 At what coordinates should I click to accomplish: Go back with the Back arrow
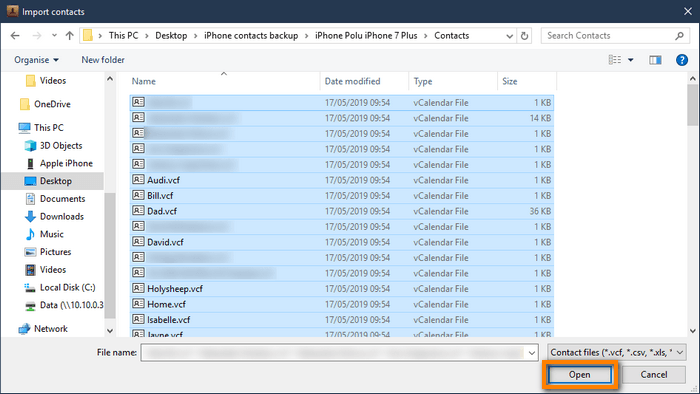pyautogui.click(x=15, y=36)
